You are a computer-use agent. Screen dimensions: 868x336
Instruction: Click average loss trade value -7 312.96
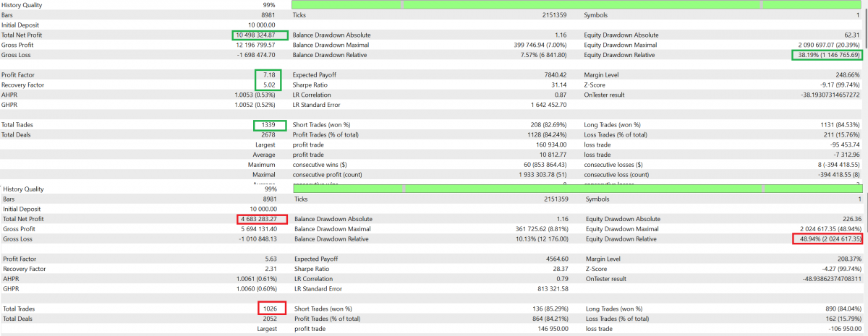[x=847, y=155]
